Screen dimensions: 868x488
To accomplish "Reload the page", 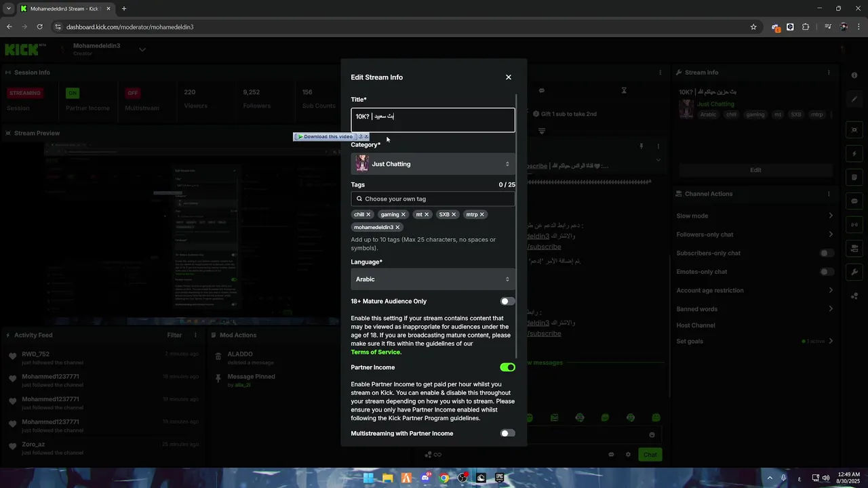I will pos(40,27).
